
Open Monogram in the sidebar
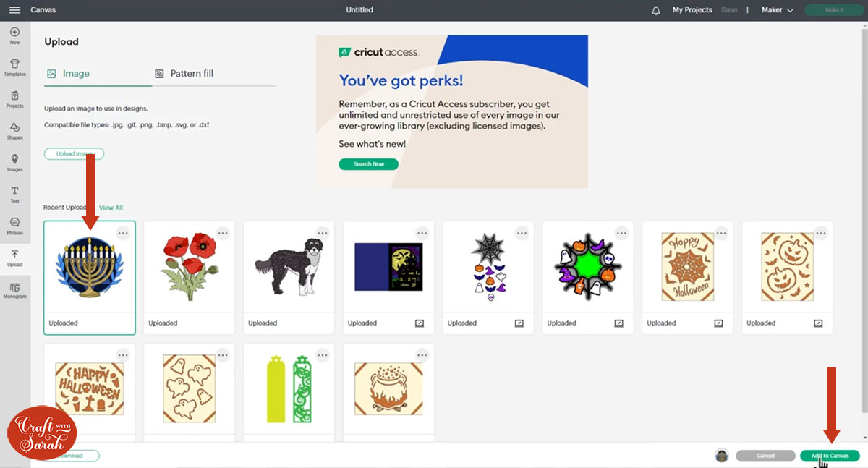click(14, 291)
